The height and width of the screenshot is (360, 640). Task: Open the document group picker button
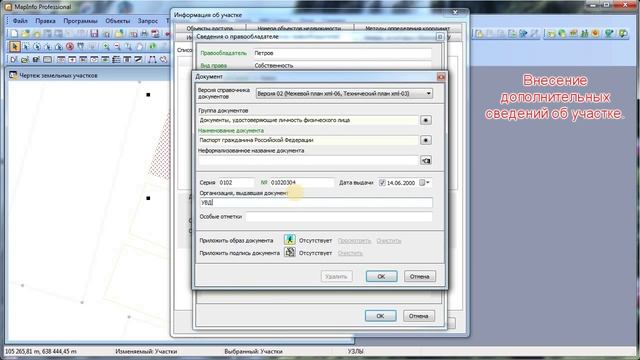click(x=426, y=120)
